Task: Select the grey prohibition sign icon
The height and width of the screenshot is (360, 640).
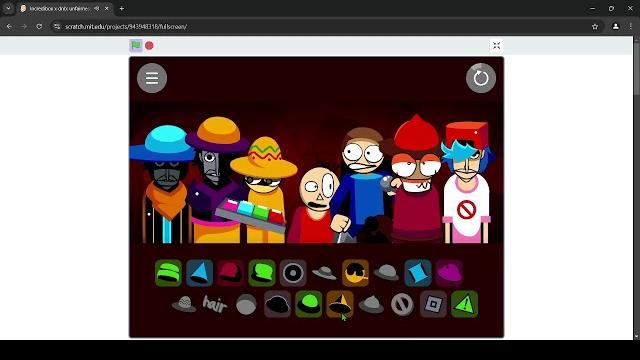Action: [x=402, y=304]
